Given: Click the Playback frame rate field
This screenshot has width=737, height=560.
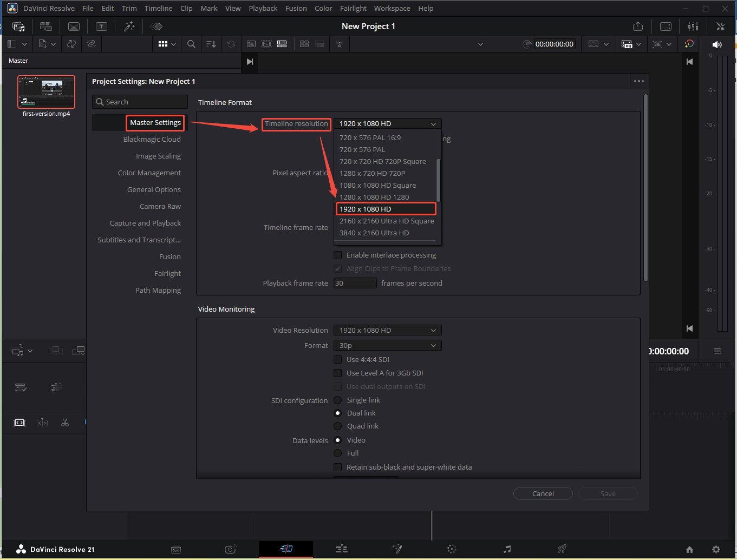Looking at the screenshot, I should [x=355, y=284].
